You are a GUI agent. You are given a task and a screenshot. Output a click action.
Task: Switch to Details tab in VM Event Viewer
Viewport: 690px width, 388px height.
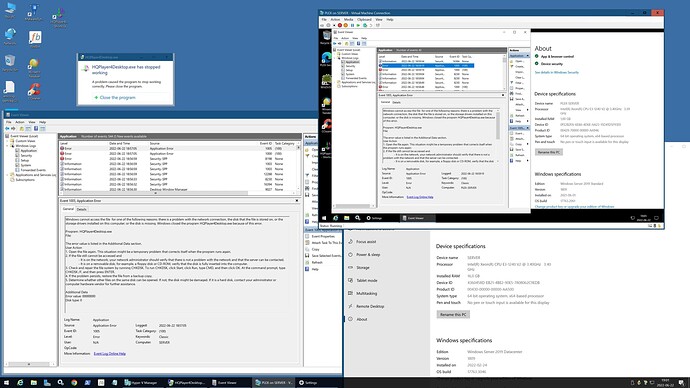(396, 102)
